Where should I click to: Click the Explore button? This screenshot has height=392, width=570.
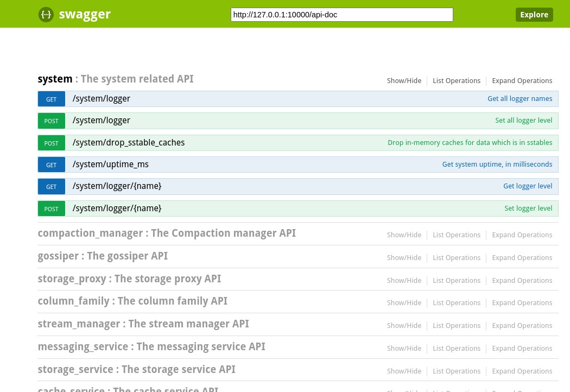point(534,15)
